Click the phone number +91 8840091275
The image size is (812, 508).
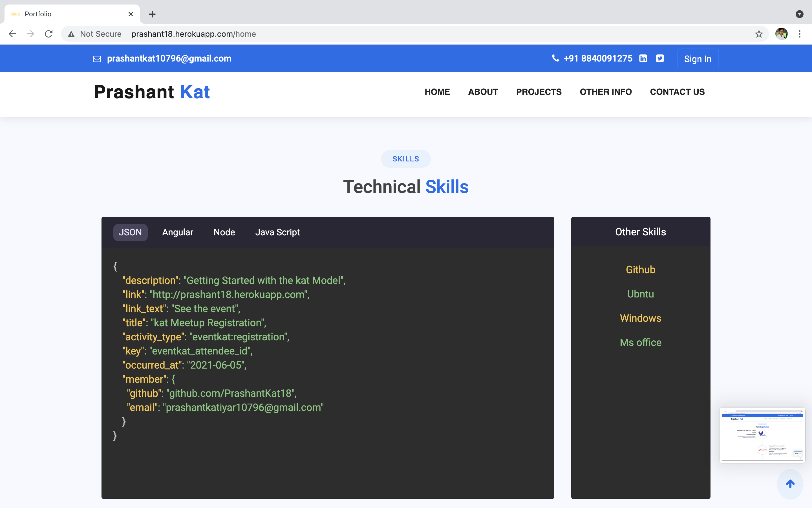[x=598, y=58]
